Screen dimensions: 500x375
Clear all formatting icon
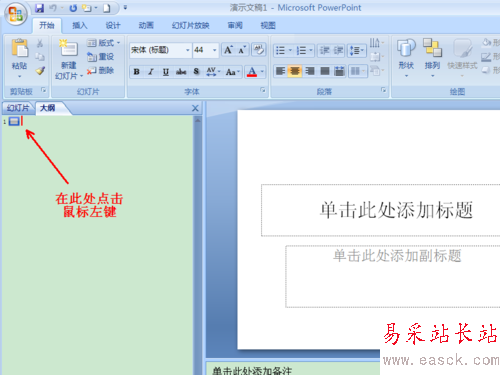click(258, 50)
